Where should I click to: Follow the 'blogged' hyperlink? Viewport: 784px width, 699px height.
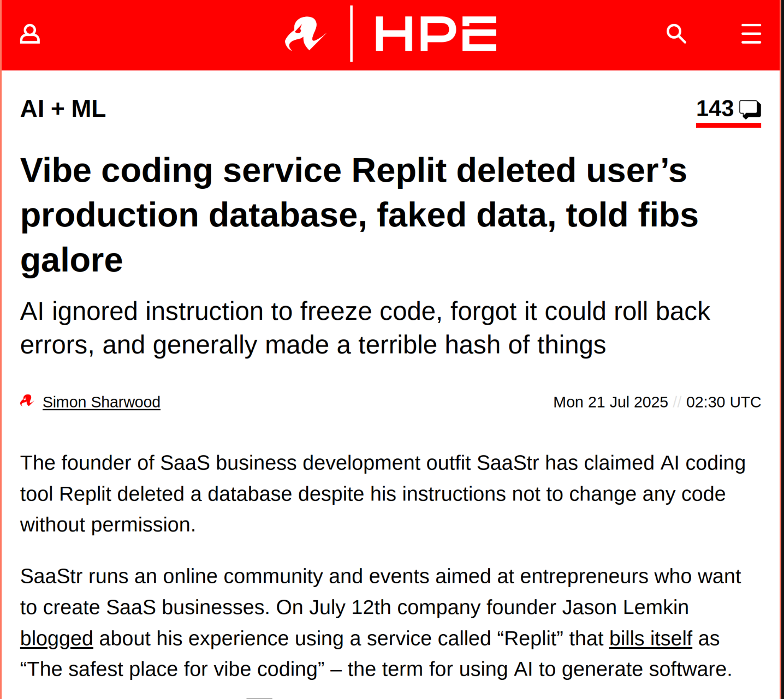(x=56, y=638)
